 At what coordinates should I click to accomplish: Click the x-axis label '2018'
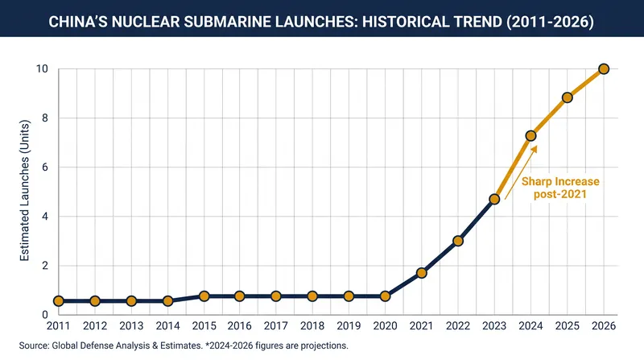pos(312,326)
